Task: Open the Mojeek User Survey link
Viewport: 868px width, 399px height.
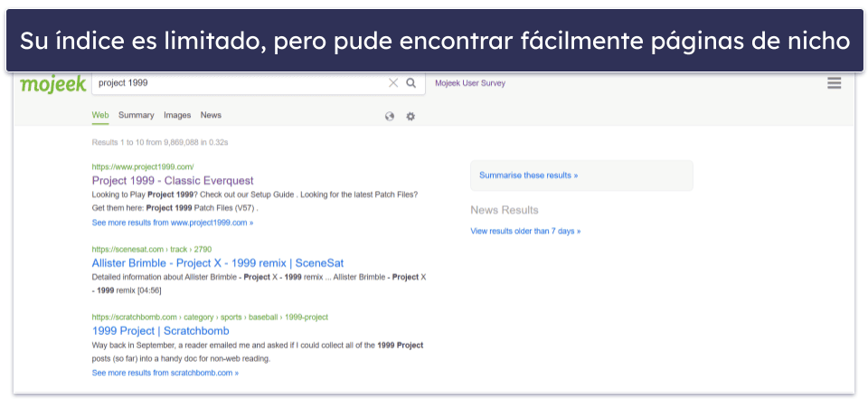Action: click(x=470, y=83)
